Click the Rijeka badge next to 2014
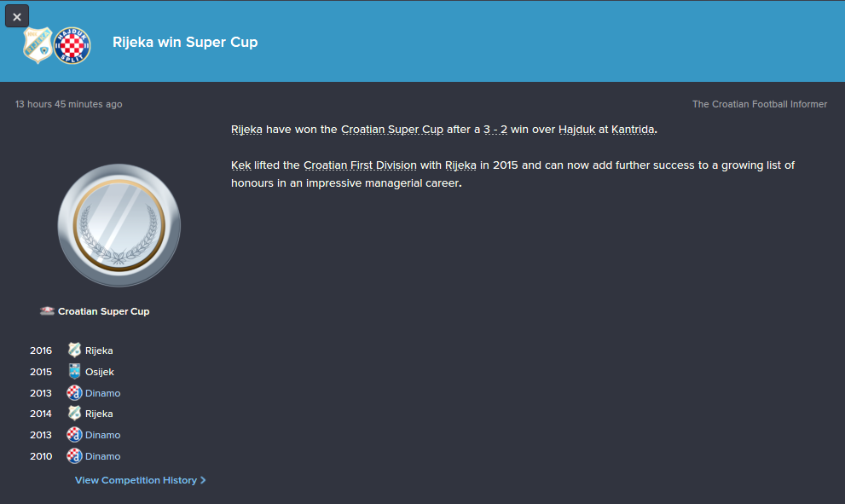This screenshot has height=504, width=845. 74,414
